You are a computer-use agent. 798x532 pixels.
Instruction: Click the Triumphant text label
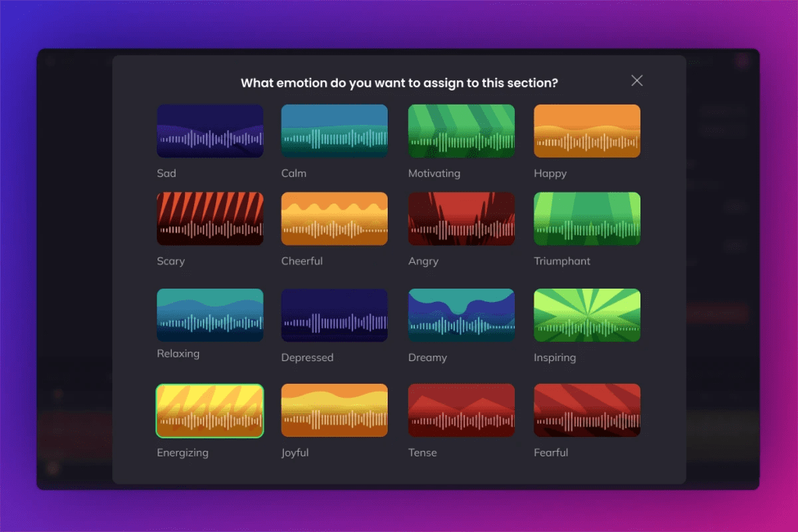[562, 261]
